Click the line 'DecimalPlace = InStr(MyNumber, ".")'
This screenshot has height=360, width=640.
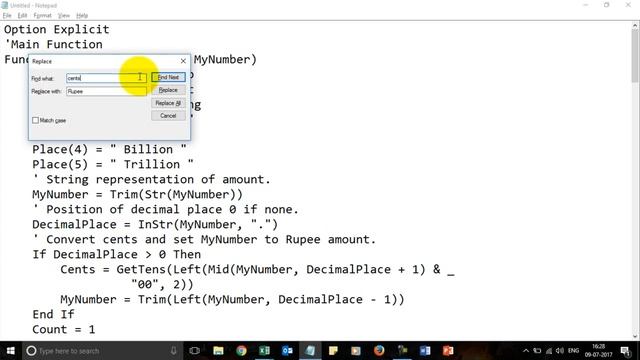155,224
